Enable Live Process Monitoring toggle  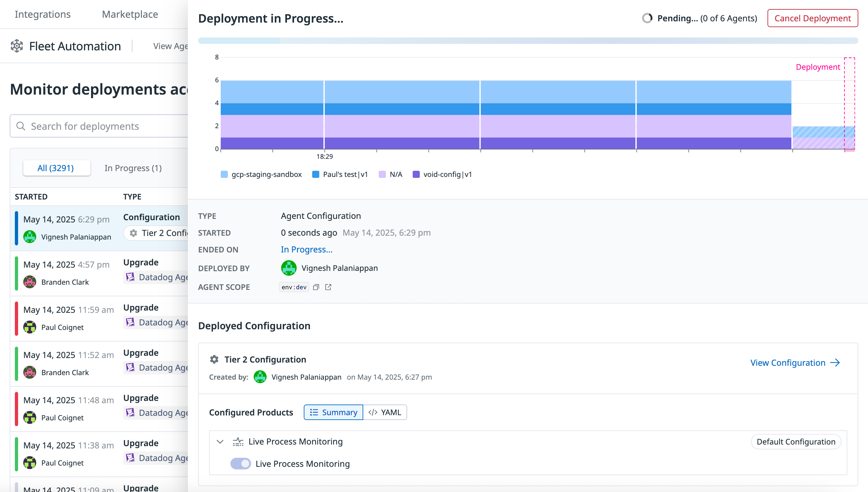click(240, 464)
